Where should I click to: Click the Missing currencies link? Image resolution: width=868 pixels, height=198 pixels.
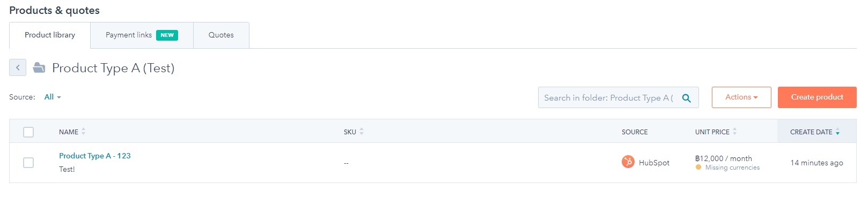click(732, 167)
